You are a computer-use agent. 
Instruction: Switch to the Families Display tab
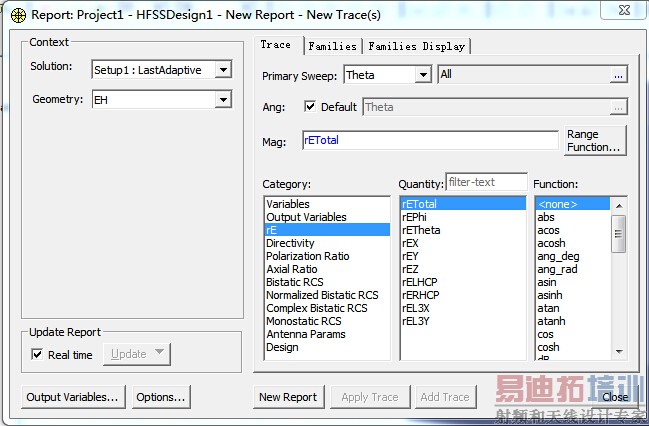pos(417,46)
